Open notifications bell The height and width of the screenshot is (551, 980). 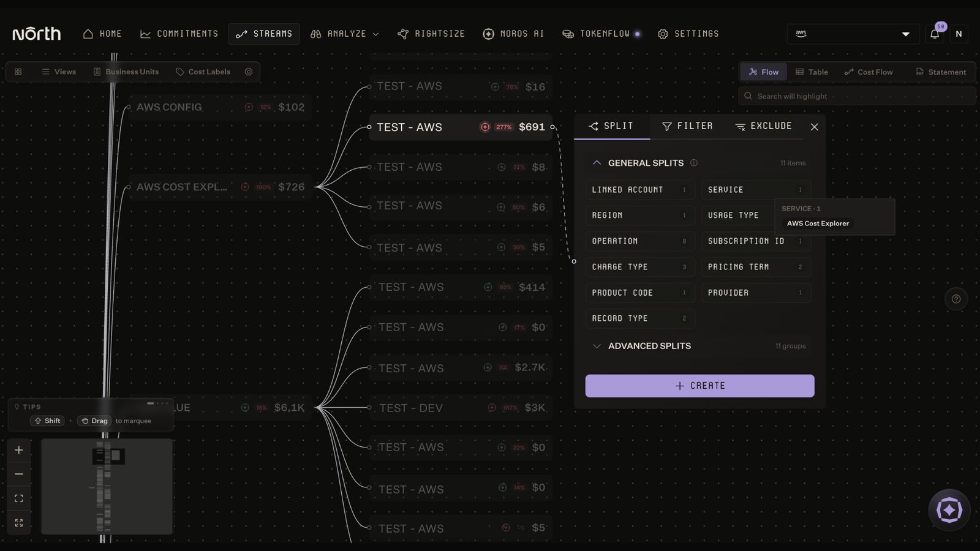[935, 34]
